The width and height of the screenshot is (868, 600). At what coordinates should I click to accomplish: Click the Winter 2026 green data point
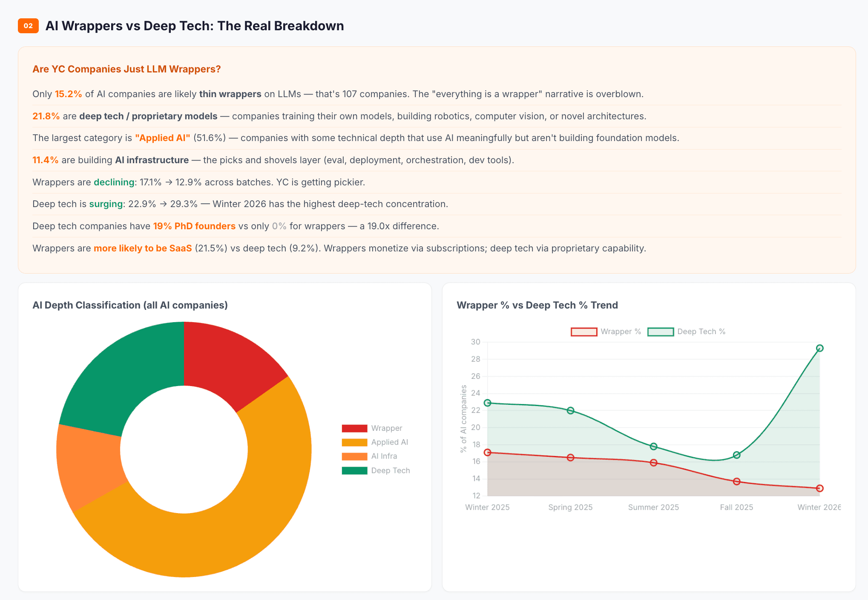(819, 348)
